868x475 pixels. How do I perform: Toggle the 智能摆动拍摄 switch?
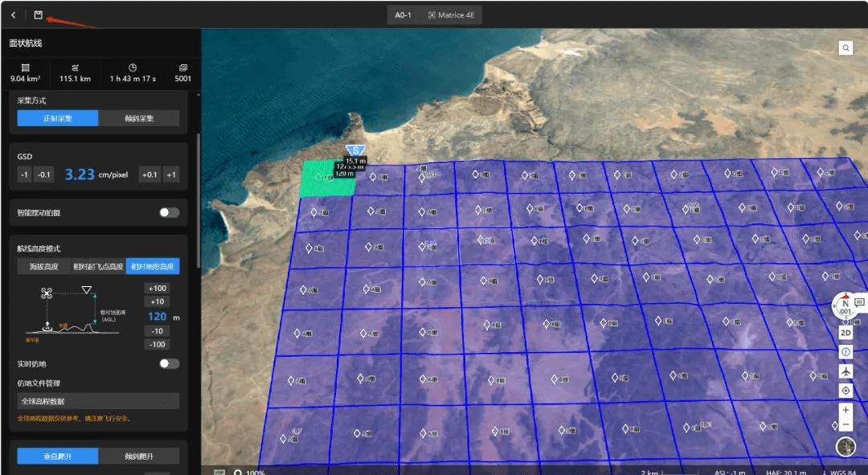tap(169, 213)
